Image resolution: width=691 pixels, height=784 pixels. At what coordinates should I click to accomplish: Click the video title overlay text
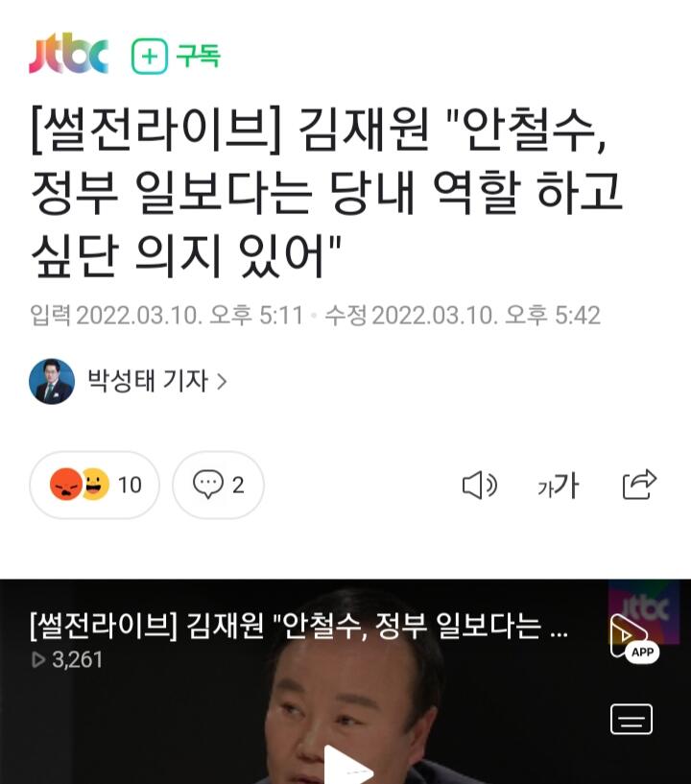(x=299, y=626)
